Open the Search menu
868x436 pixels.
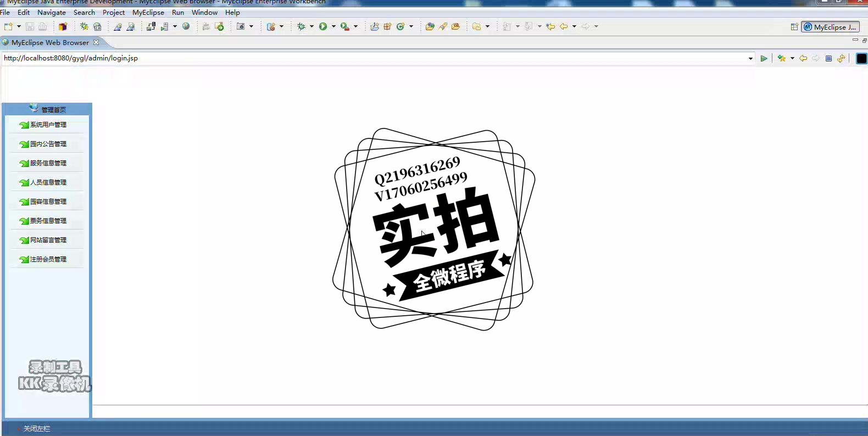pos(84,12)
